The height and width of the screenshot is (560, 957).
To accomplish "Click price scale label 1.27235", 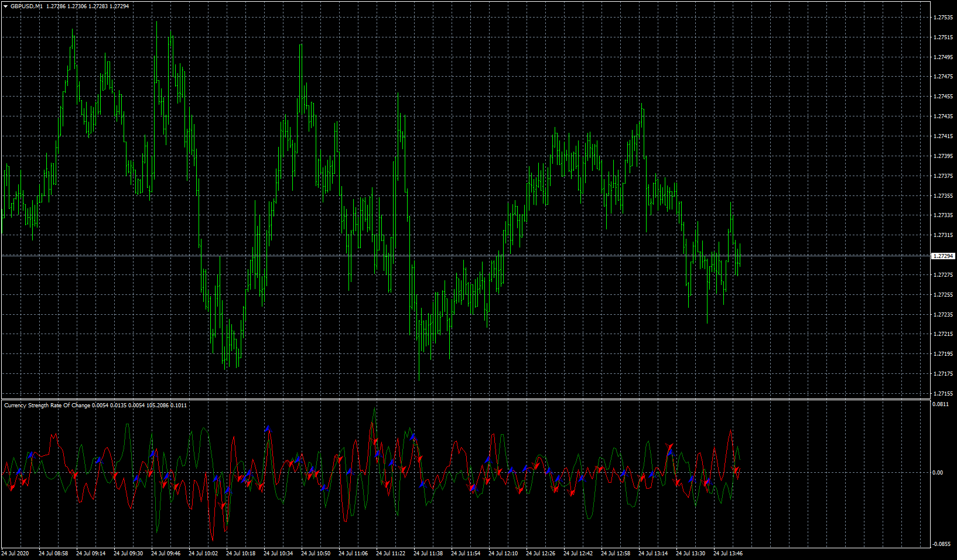I will [942, 315].
